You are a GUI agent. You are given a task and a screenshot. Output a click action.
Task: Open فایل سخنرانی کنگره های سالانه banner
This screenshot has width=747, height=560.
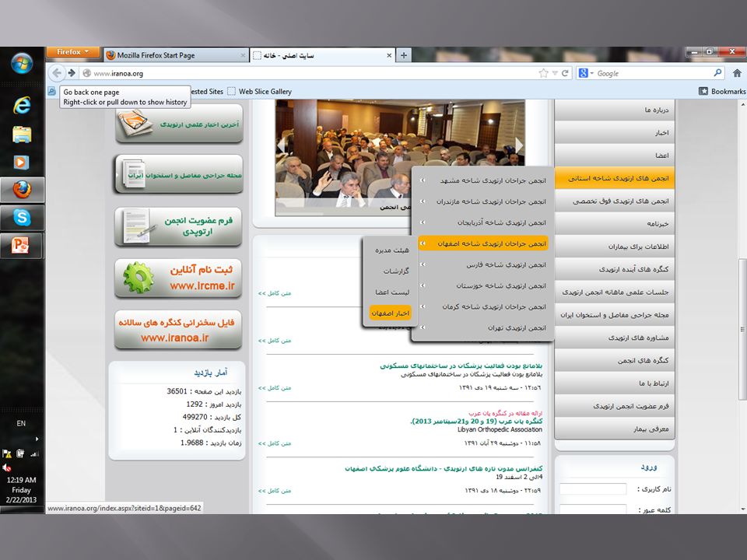click(179, 330)
